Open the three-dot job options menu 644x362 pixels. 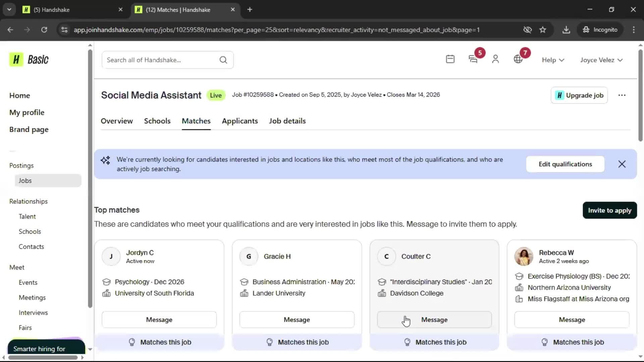622,95
